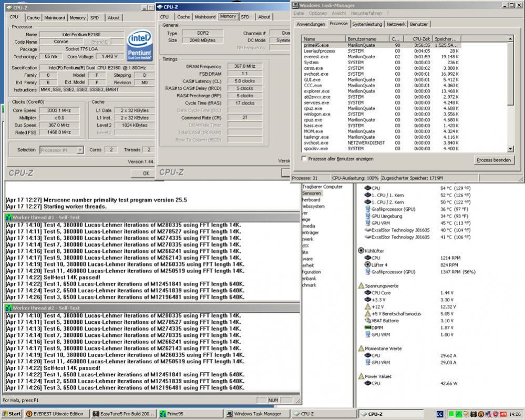Image resolution: width=525 pixels, height=420 pixels.
Task: Click the 14:26 system clock
Action: click(514, 414)
